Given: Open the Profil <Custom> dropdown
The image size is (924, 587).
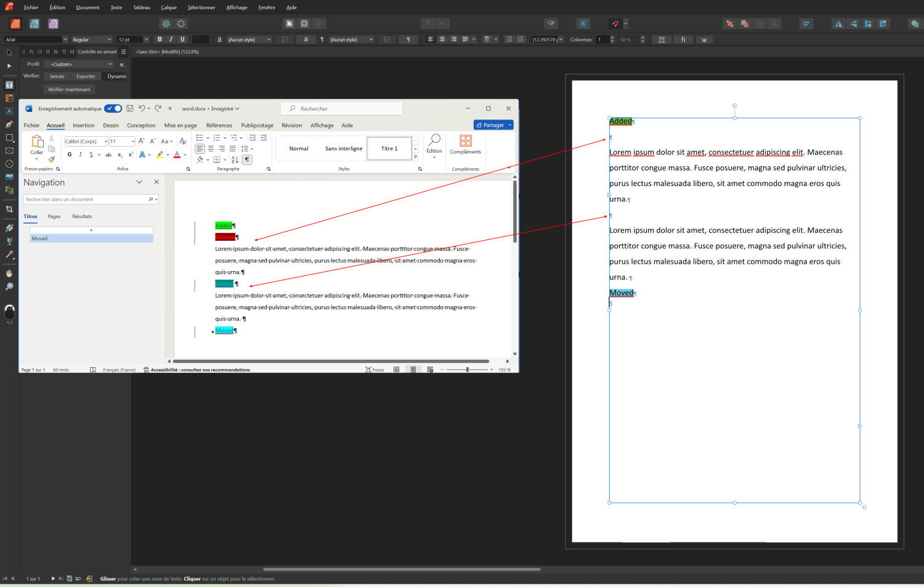Looking at the screenshot, I should tap(81, 64).
